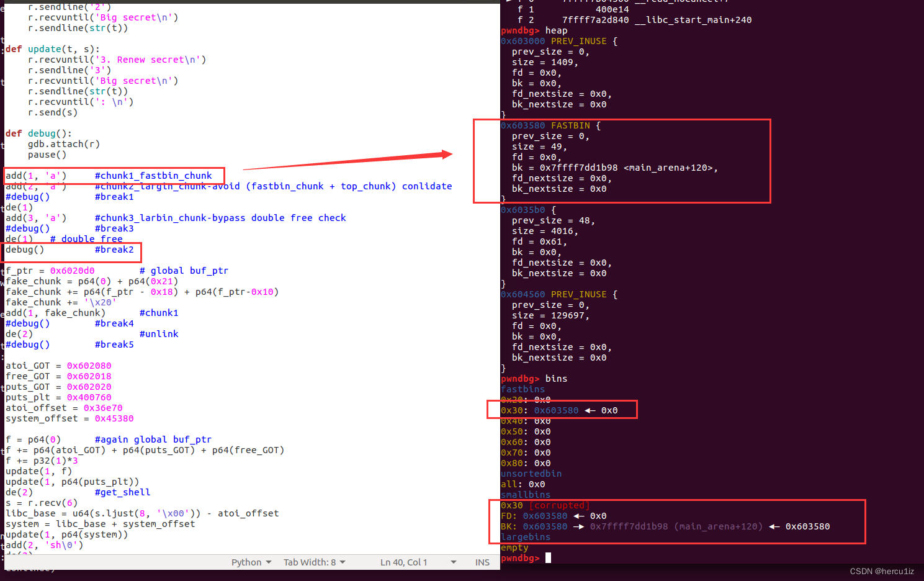
Task: Click the 'BK: 0x603580' line in terminal
Action: (x=665, y=526)
